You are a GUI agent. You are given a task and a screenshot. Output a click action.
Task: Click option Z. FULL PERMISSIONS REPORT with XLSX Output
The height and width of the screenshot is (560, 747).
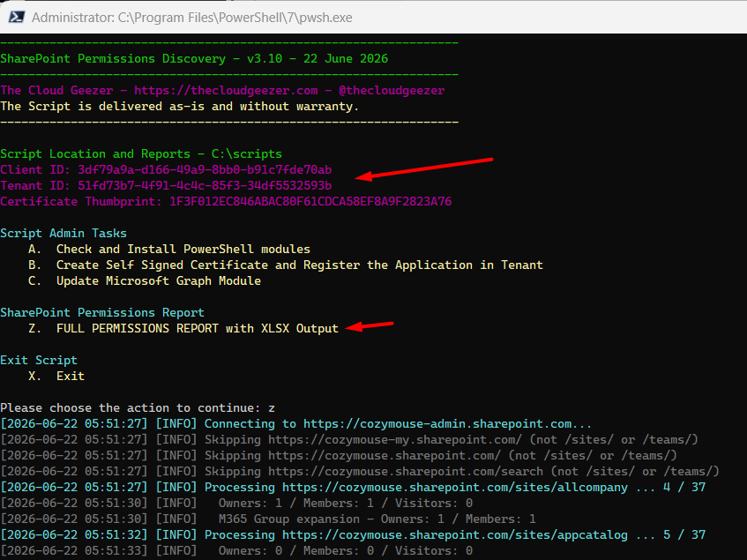pos(183,329)
